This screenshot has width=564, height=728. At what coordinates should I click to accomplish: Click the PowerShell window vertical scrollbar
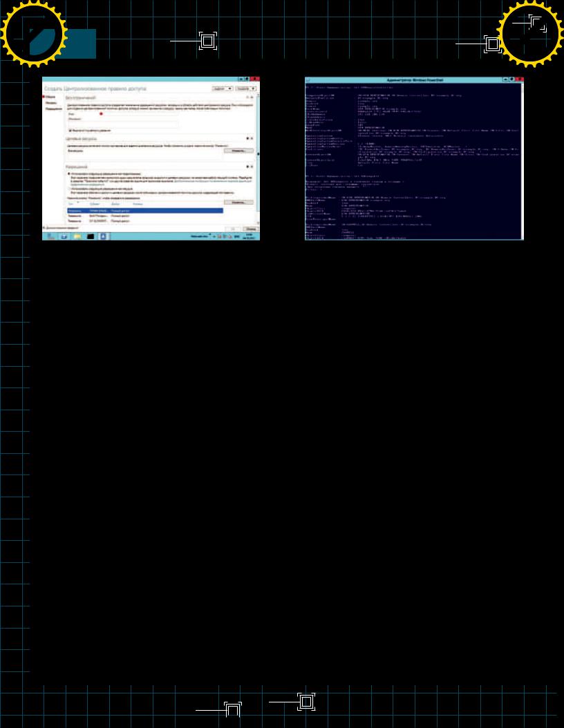522,160
